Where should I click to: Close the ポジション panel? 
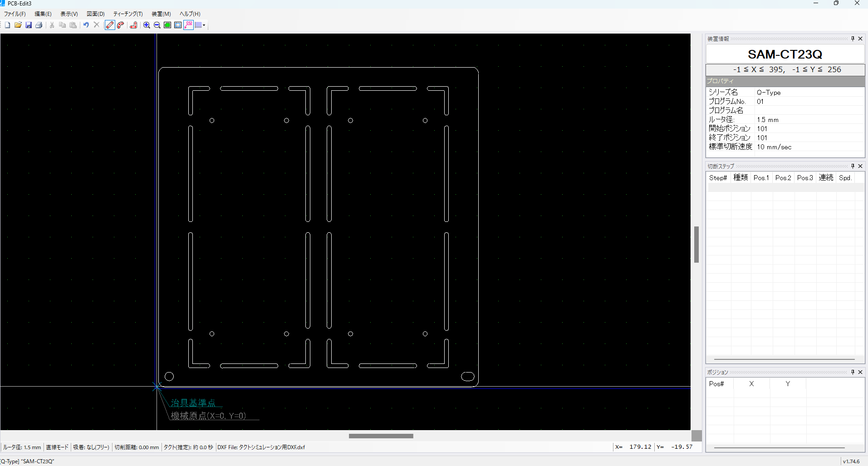pyautogui.click(x=860, y=372)
